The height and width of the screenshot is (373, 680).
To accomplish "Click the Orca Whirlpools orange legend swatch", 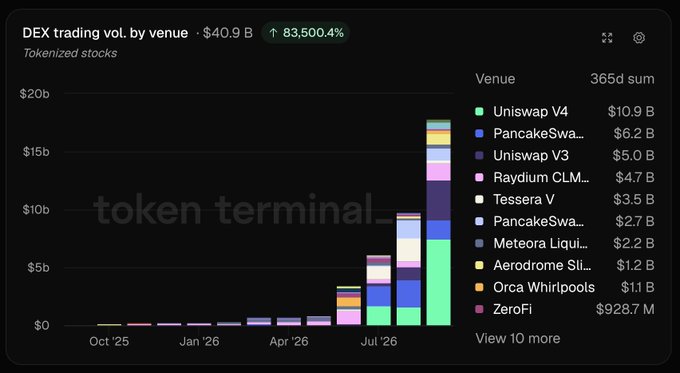I will (x=479, y=287).
